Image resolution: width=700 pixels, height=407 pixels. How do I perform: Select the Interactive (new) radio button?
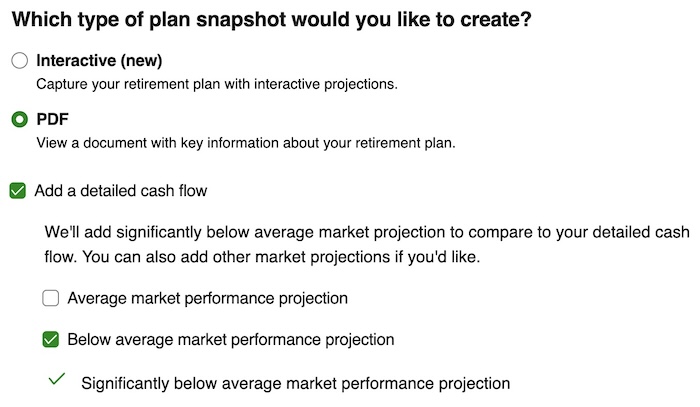tap(19, 61)
